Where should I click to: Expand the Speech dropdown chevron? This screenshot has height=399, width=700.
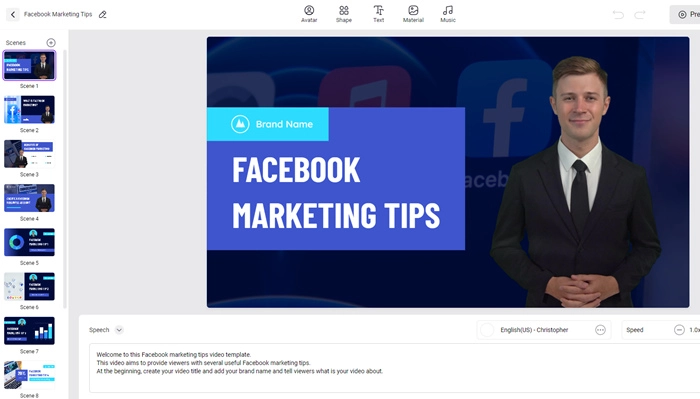click(x=119, y=330)
